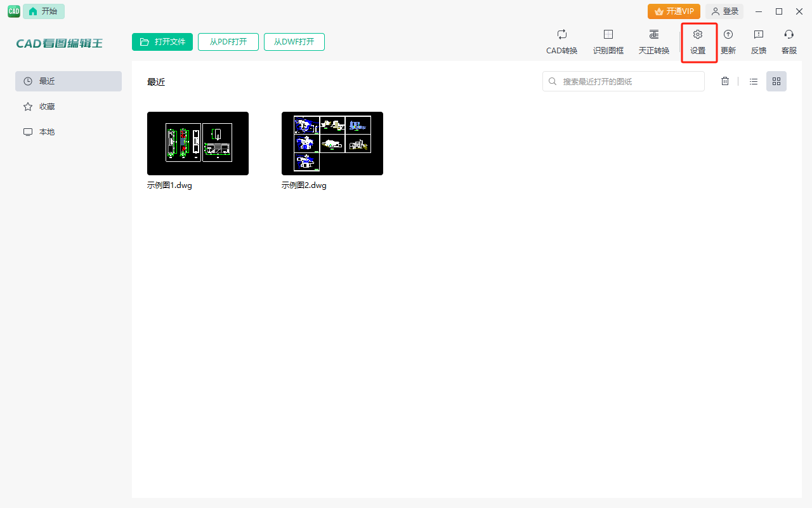812x508 pixels.
Task: Open the 收藏 favorites sidebar item
Action: tap(69, 107)
